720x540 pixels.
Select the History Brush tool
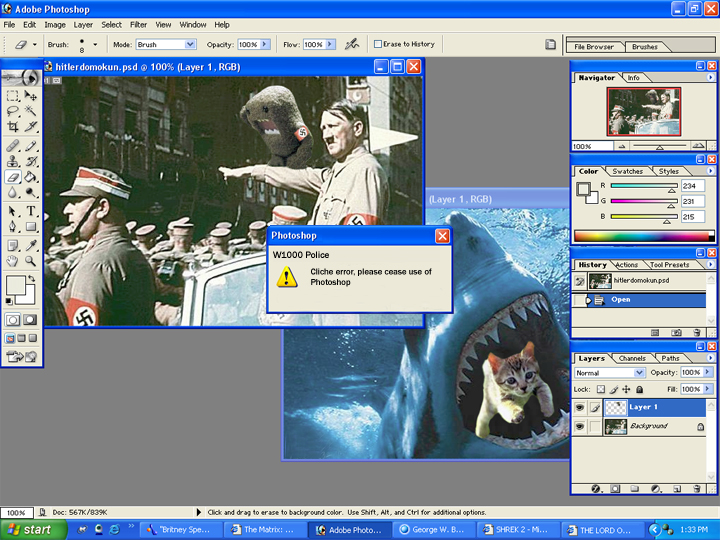pos(30,161)
